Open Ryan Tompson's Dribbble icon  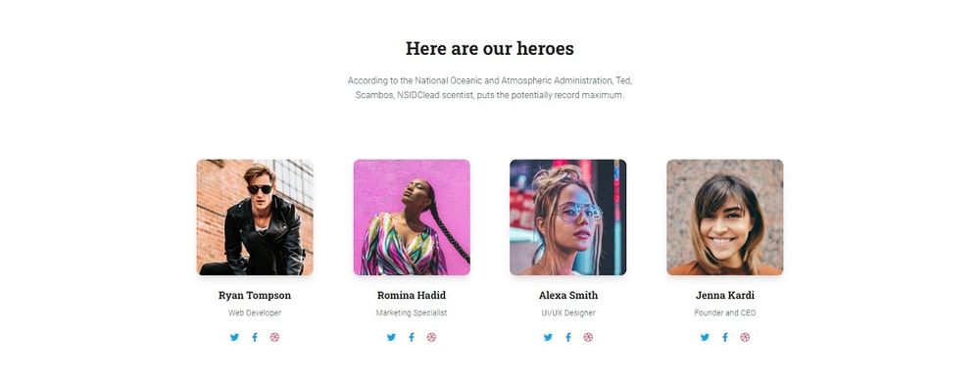274,337
